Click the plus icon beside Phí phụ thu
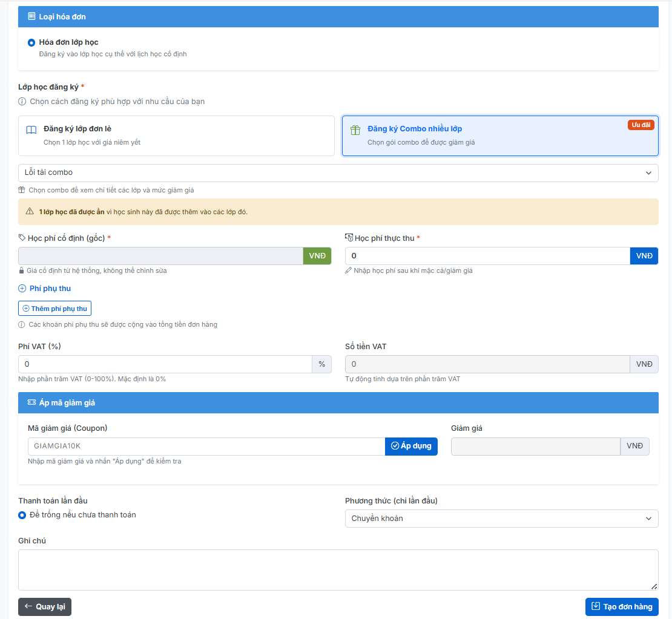This screenshot has width=672, height=619. (22, 289)
